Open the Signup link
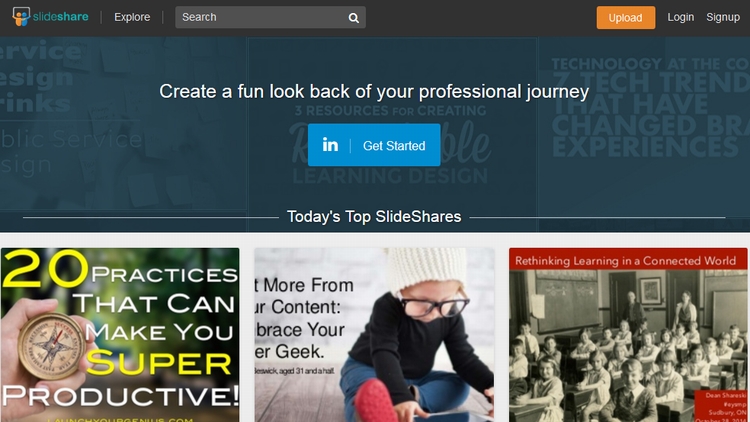Image resolution: width=750 pixels, height=422 pixels. (x=723, y=17)
